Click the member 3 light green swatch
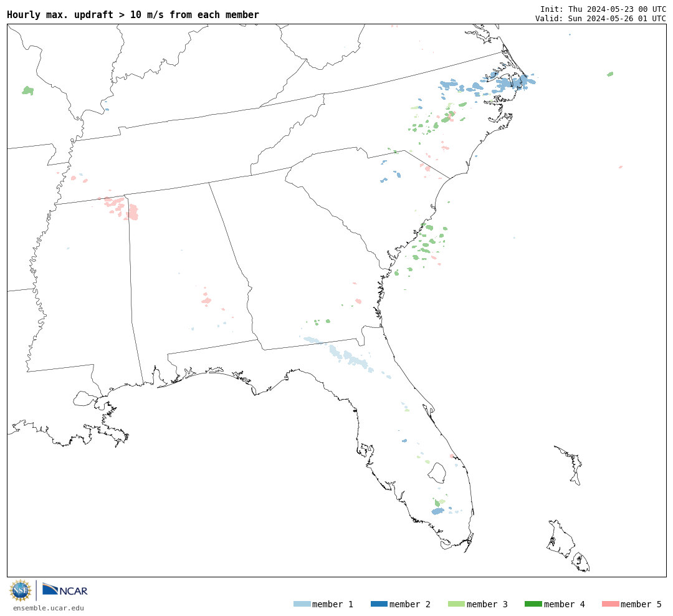Viewport: 673px width, 616px height. pos(456,604)
